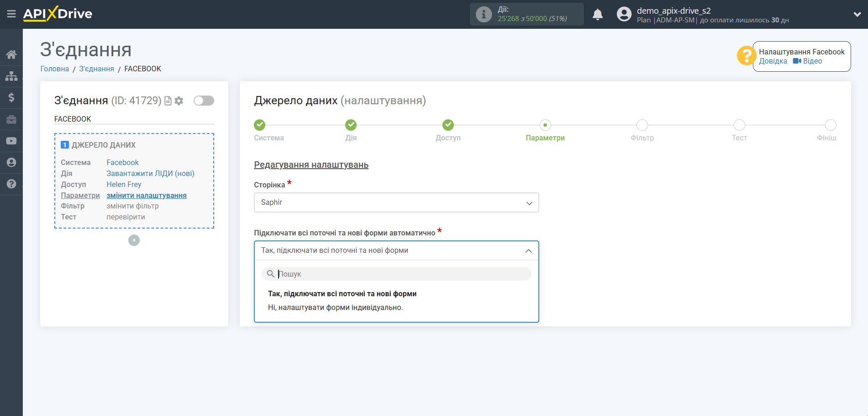Click the document note icon next to connection ID
868x416 pixels.
click(168, 101)
